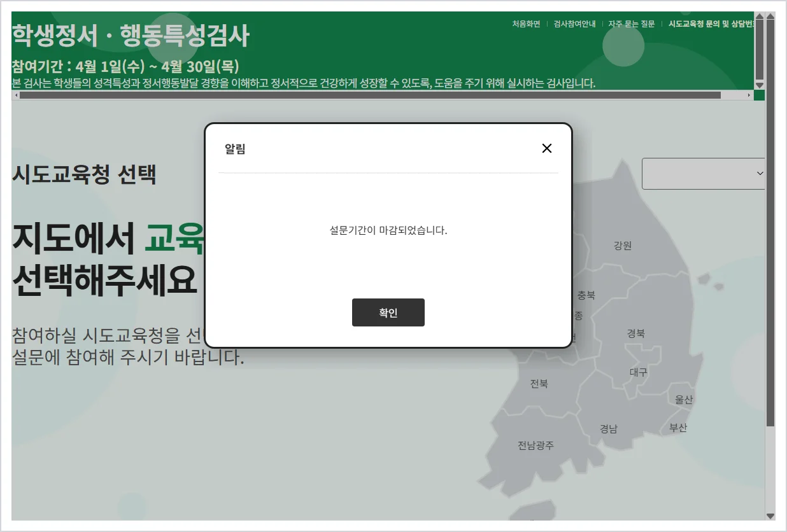Click the page scroll-down arrow

770,516
